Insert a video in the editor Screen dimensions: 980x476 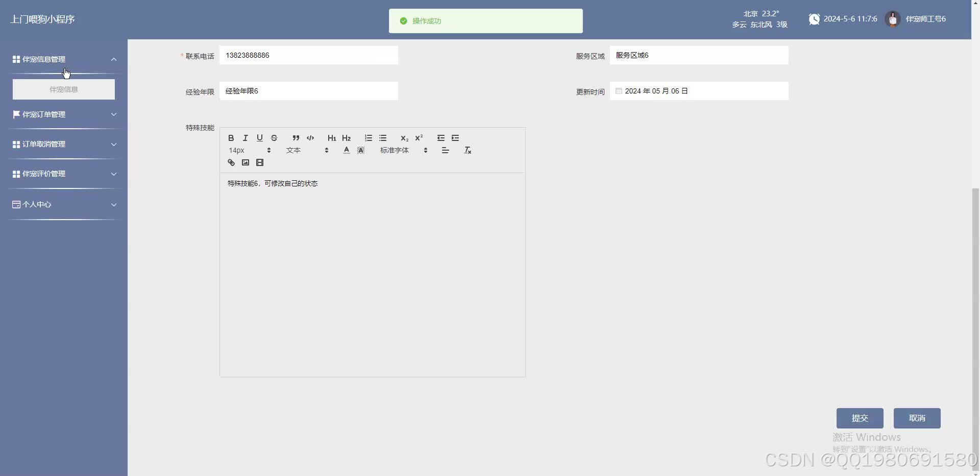259,162
